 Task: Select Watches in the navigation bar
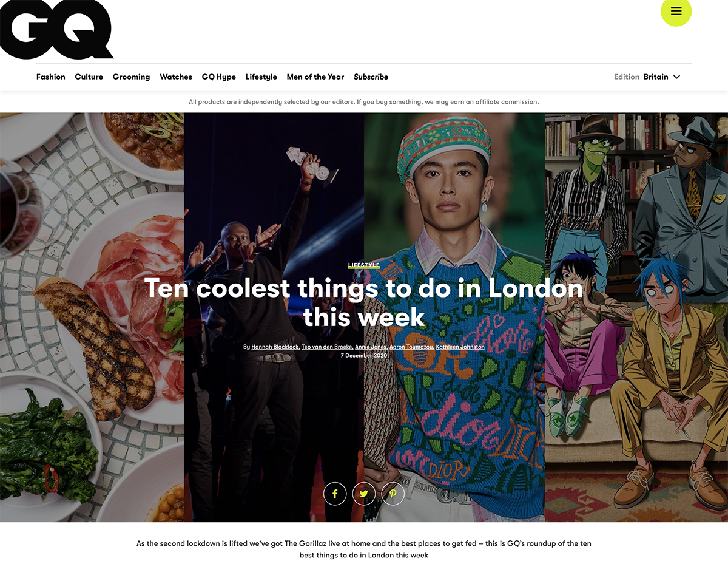click(176, 77)
